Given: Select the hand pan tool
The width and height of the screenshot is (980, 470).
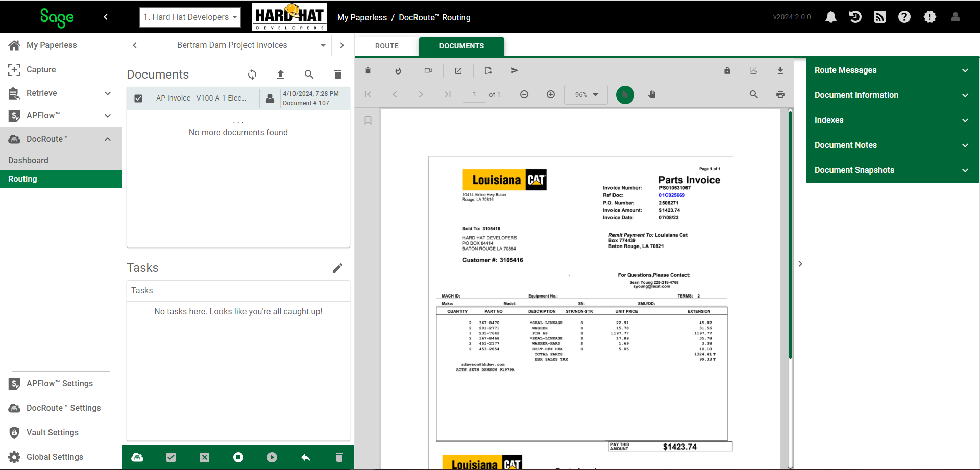Looking at the screenshot, I should coord(652,94).
